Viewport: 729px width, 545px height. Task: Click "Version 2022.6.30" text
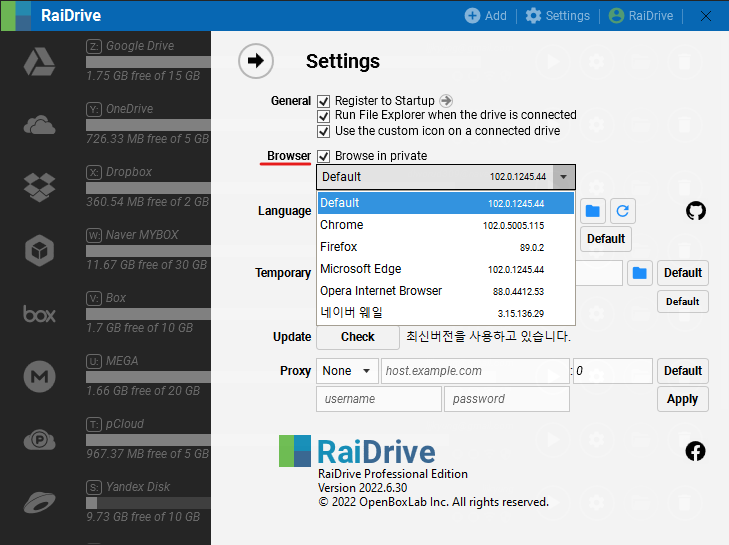[363, 488]
